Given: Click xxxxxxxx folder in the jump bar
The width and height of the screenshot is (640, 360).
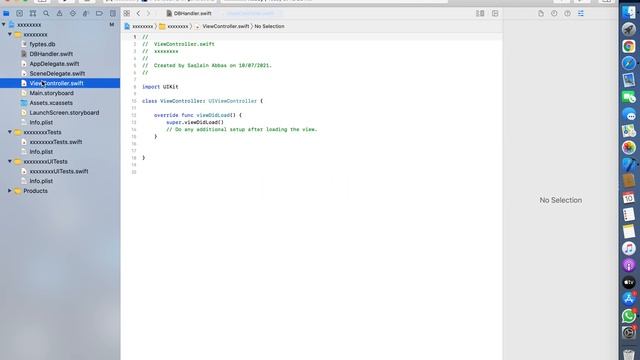Looking at the screenshot, I should point(174,26).
